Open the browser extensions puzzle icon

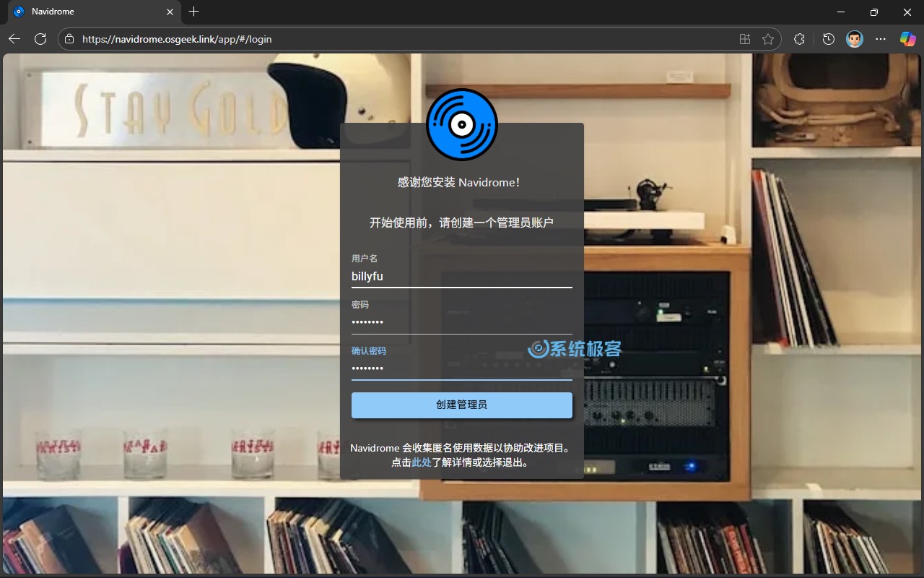[799, 39]
